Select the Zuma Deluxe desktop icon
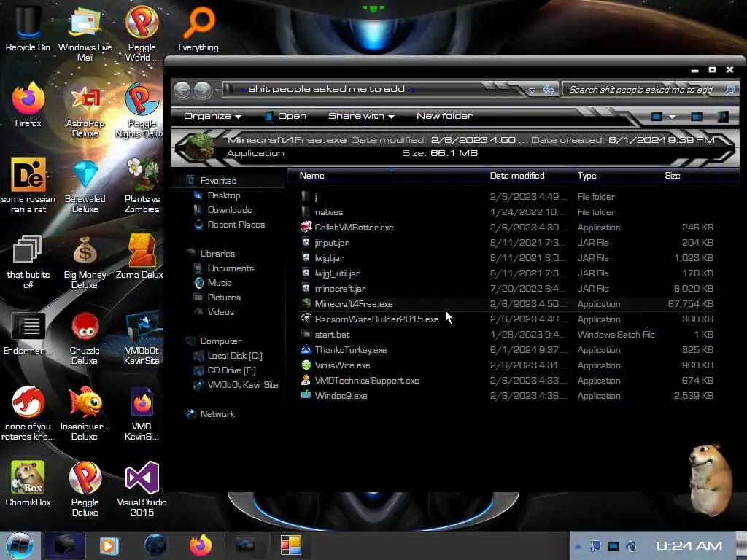Image resolution: width=747 pixels, height=560 pixels. coord(140,256)
